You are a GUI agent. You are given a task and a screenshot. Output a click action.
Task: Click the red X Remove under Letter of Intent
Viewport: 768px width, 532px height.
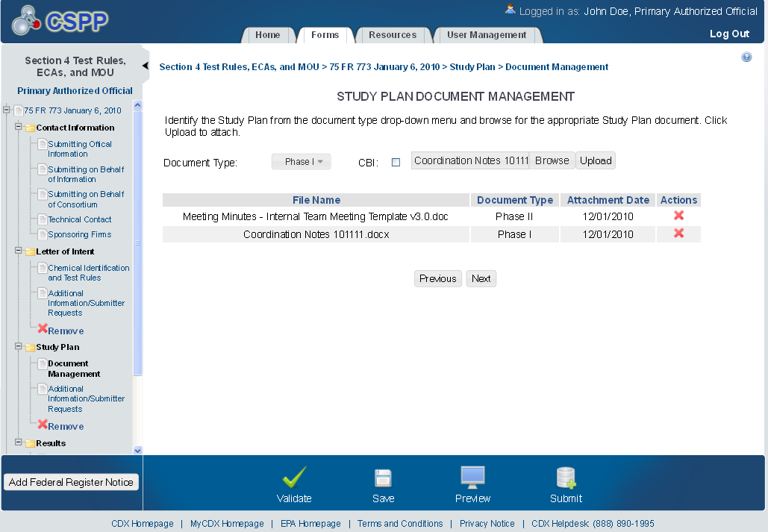click(43, 329)
